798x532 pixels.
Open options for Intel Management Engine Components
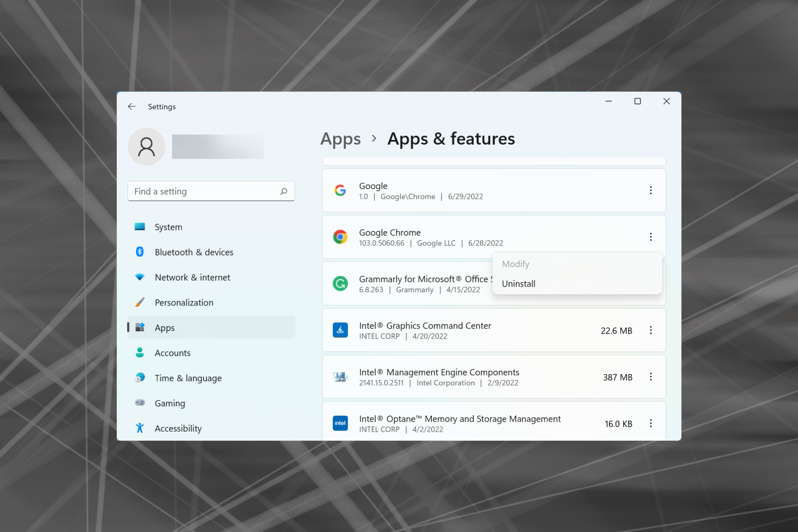[x=651, y=377]
